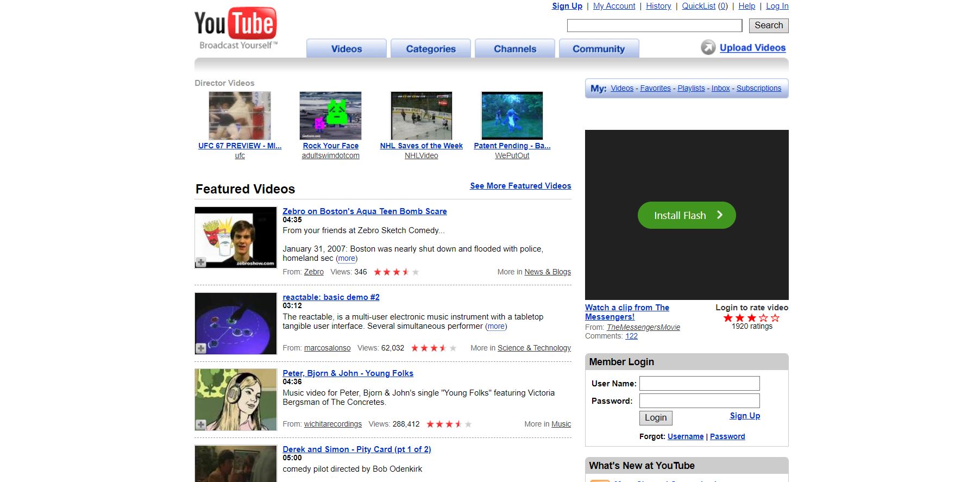Add Young Folks video to QuickList plus icon
This screenshot has width=980, height=482.
tap(201, 424)
